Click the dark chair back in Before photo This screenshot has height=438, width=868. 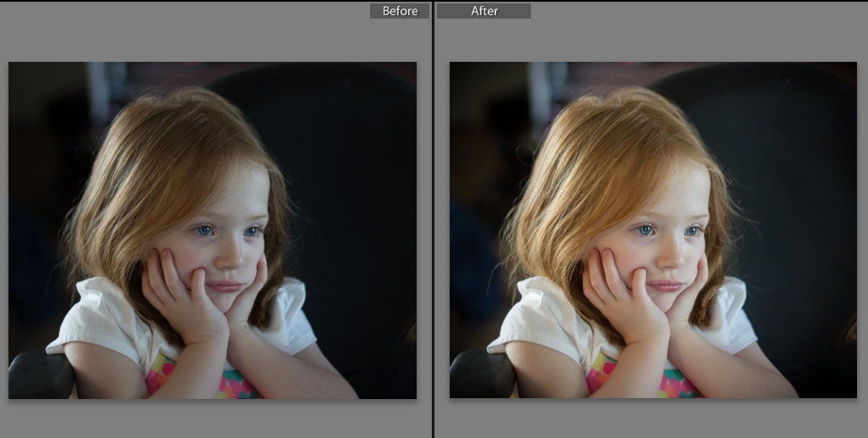pos(356,169)
